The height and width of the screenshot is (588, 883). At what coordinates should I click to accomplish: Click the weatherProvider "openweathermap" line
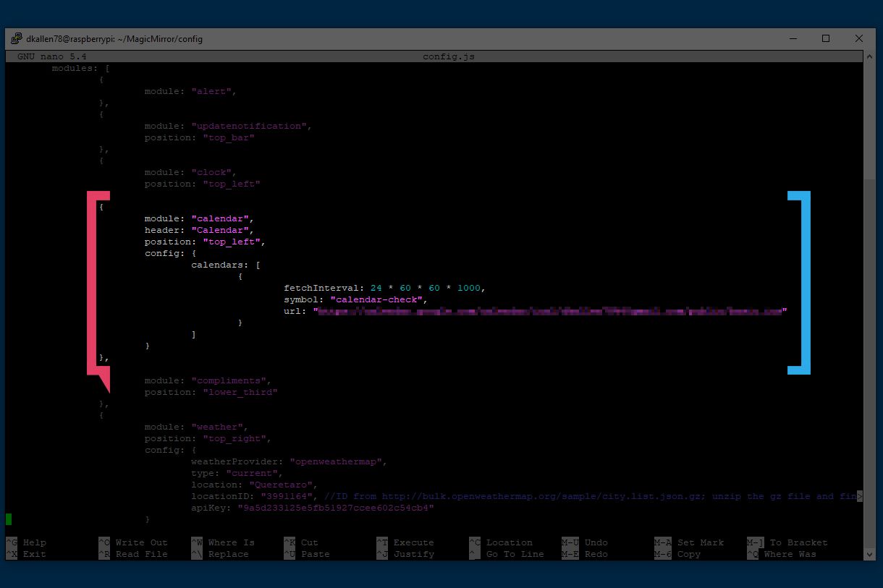290,461
